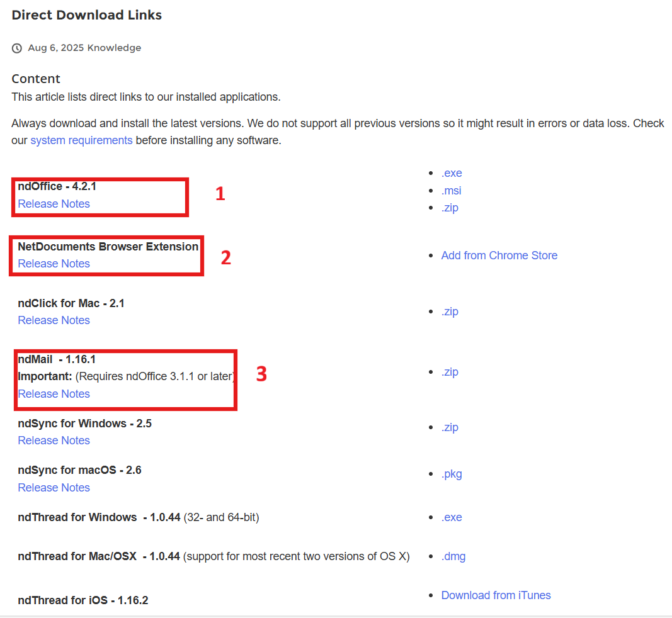
Task: Download the ndOffice .exe installer
Action: pyautogui.click(x=452, y=174)
